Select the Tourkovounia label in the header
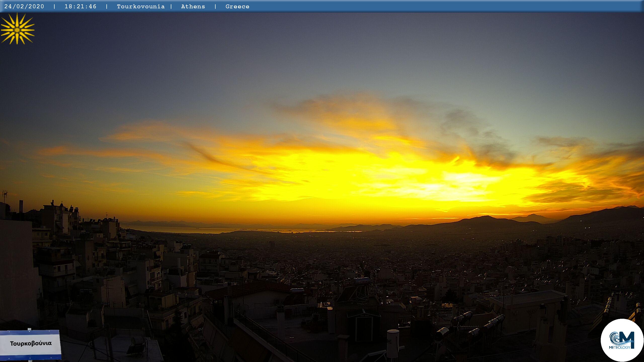644x362 pixels. 141,7
